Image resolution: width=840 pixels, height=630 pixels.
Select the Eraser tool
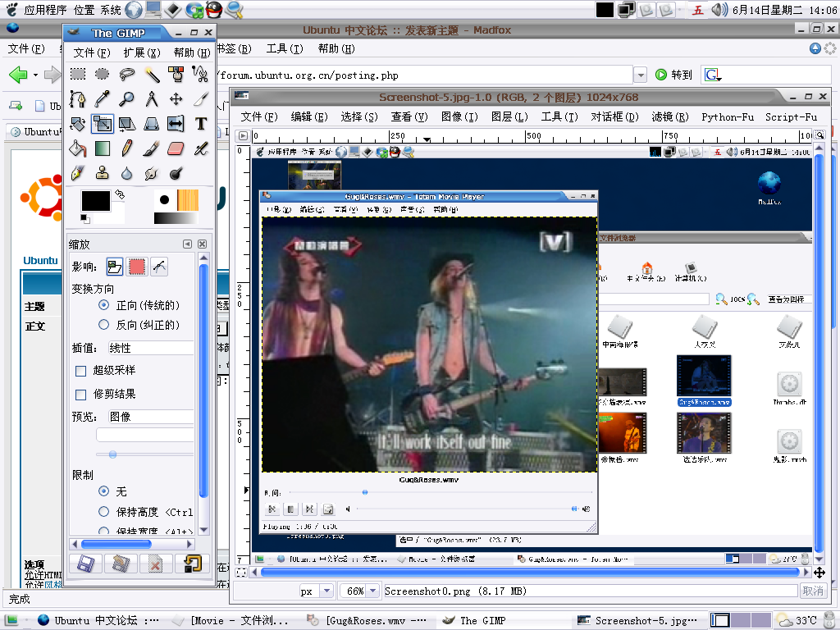176,148
